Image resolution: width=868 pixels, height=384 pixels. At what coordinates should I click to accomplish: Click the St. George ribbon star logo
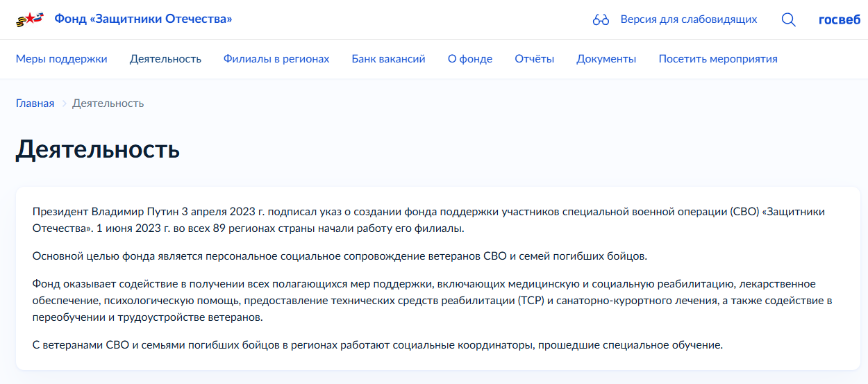pyautogui.click(x=30, y=19)
